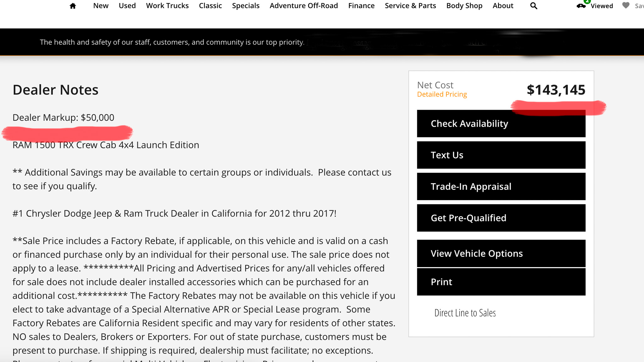Click the viewed vehicles car icon

coord(581,6)
